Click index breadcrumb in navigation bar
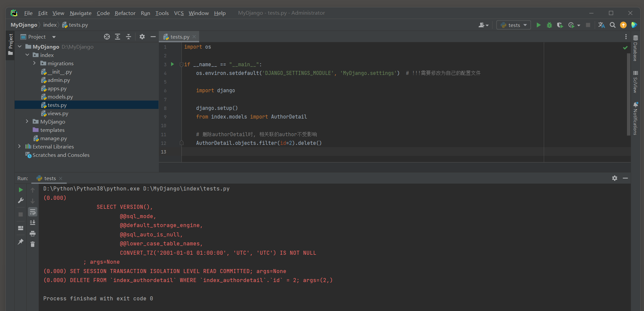The image size is (644, 311). [x=50, y=25]
